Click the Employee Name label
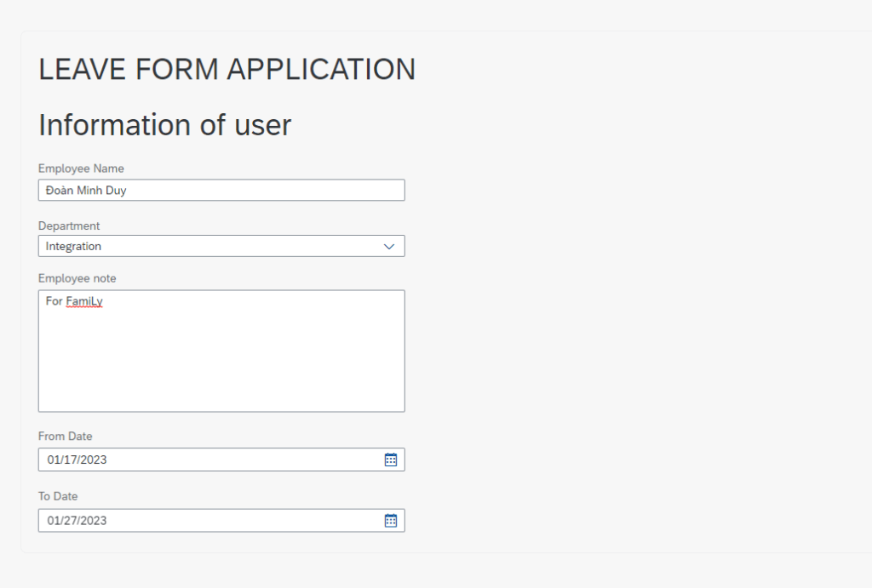The height and width of the screenshot is (588, 872). click(81, 168)
